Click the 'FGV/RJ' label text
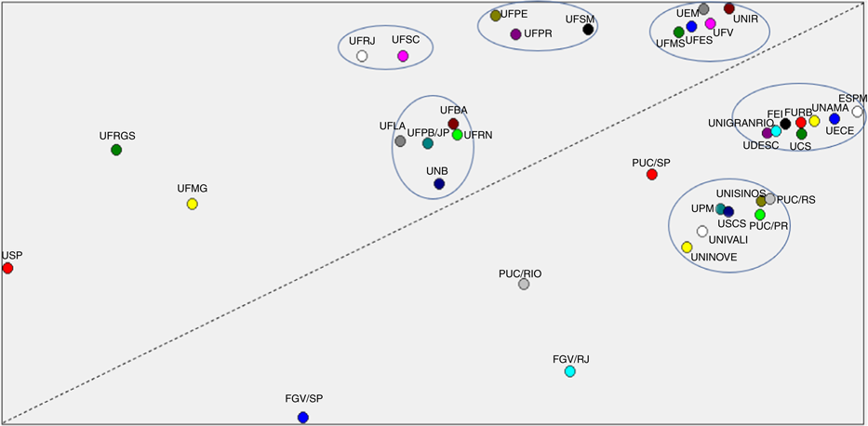This screenshot has height=426, width=868. (x=571, y=359)
